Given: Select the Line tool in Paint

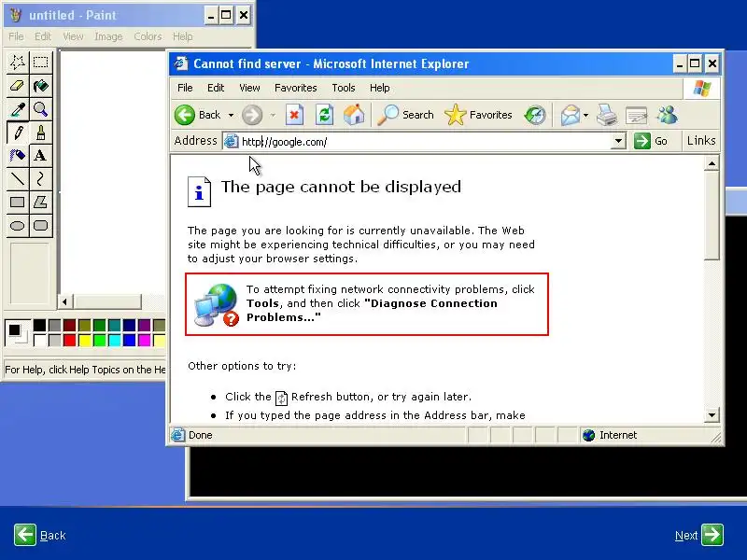Looking at the screenshot, I should (18, 178).
